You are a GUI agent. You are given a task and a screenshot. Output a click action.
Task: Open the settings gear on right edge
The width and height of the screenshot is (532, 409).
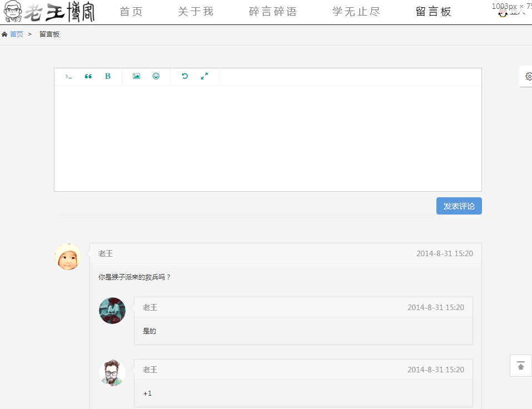528,77
